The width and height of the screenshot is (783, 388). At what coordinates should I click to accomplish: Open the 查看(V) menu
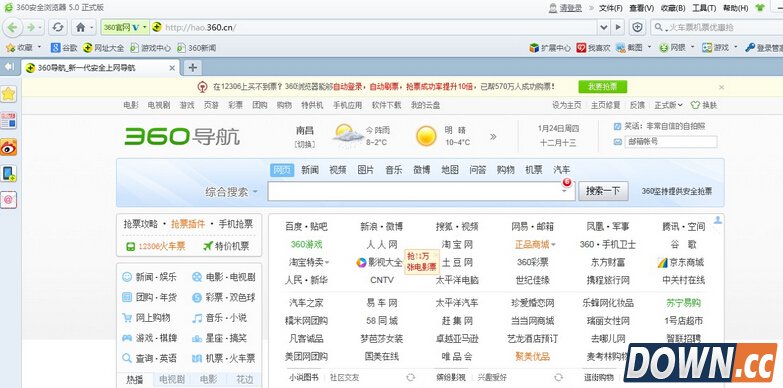tap(642, 8)
